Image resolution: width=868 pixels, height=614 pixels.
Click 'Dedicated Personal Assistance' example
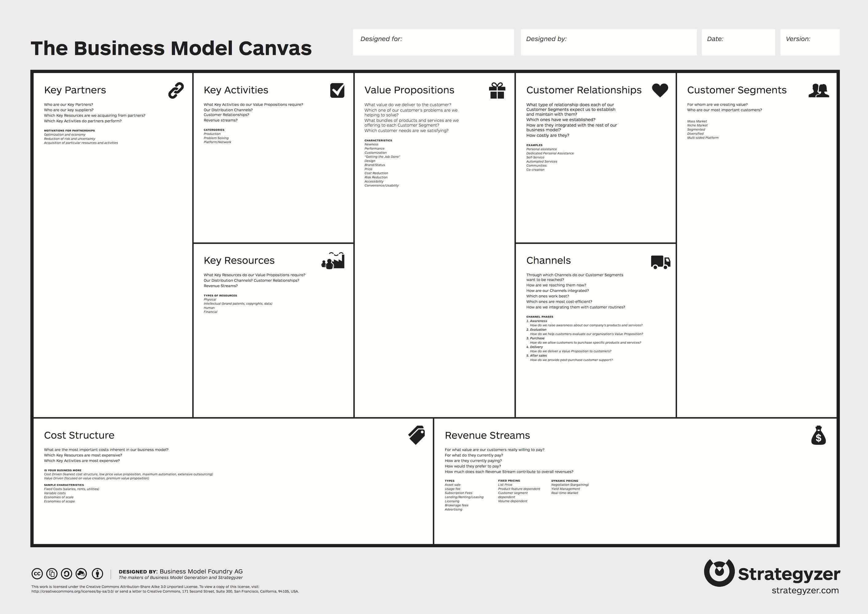550,153
